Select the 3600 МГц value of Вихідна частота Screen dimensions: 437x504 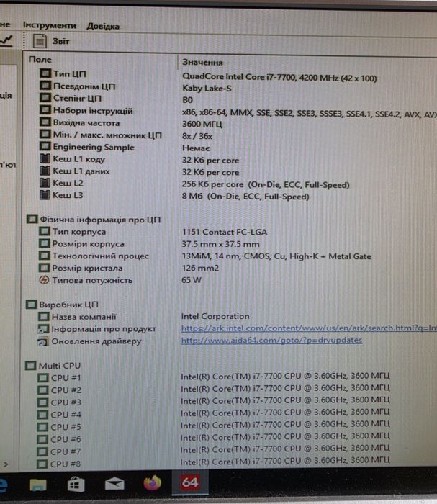[x=202, y=124]
